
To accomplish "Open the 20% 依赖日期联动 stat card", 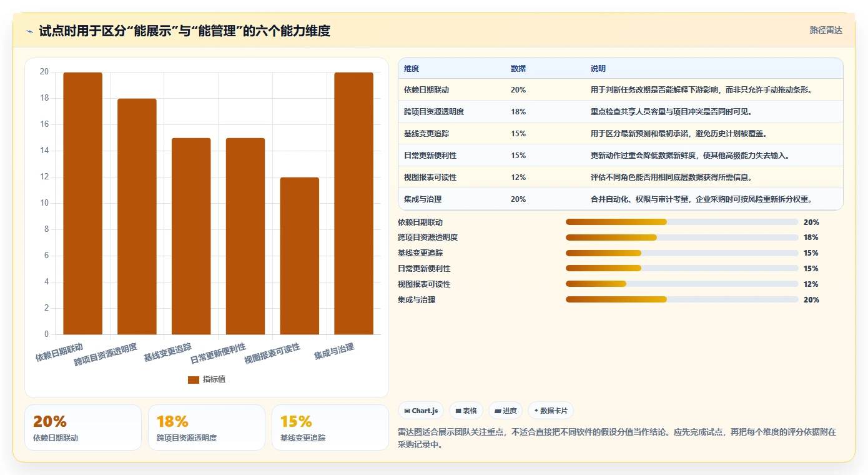I will coord(83,427).
